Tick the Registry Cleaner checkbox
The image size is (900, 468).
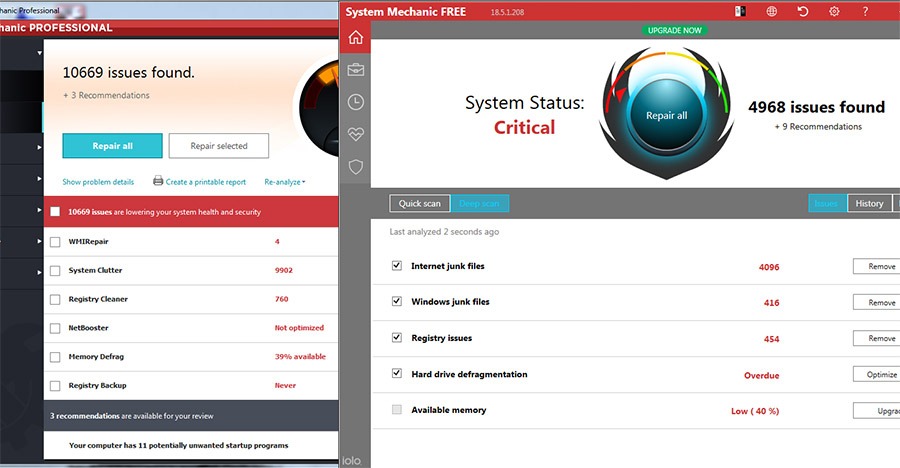[x=55, y=299]
